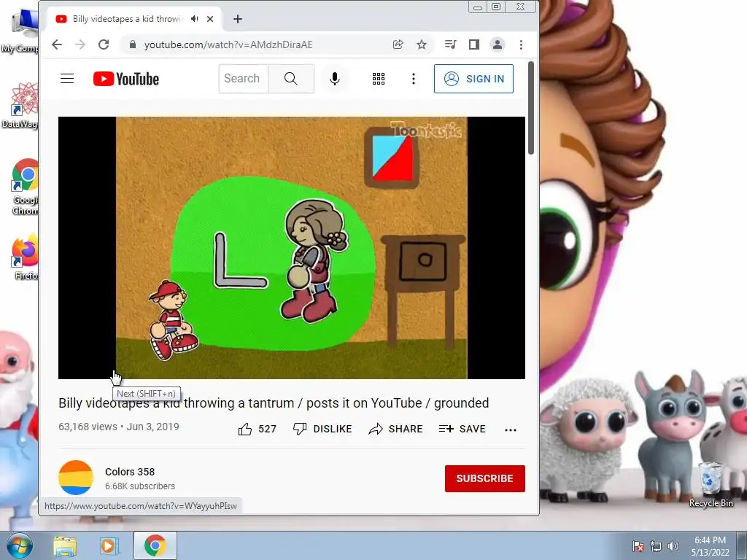The image size is (747, 560).
Task: Click the address bar URL text
Action: coord(228,44)
